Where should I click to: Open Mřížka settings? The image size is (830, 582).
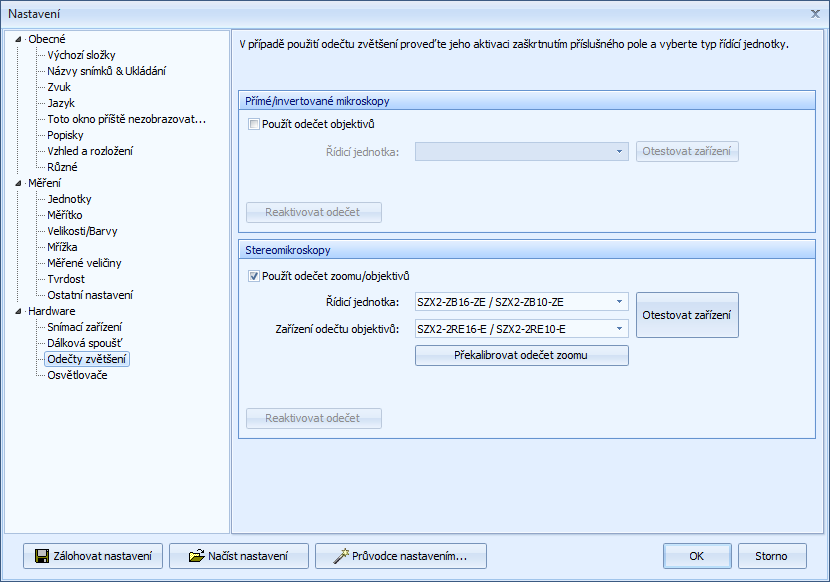coord(62,247)
